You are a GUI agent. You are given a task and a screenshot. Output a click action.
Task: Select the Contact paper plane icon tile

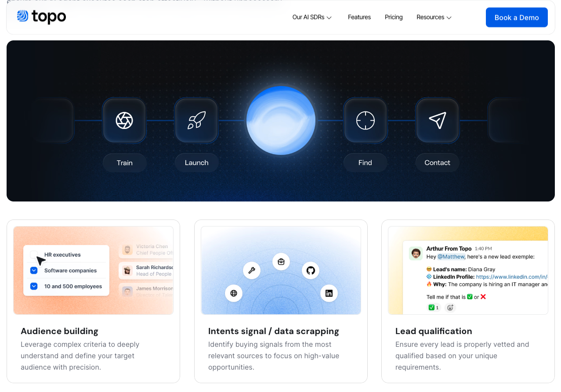[x=437, y=120]
